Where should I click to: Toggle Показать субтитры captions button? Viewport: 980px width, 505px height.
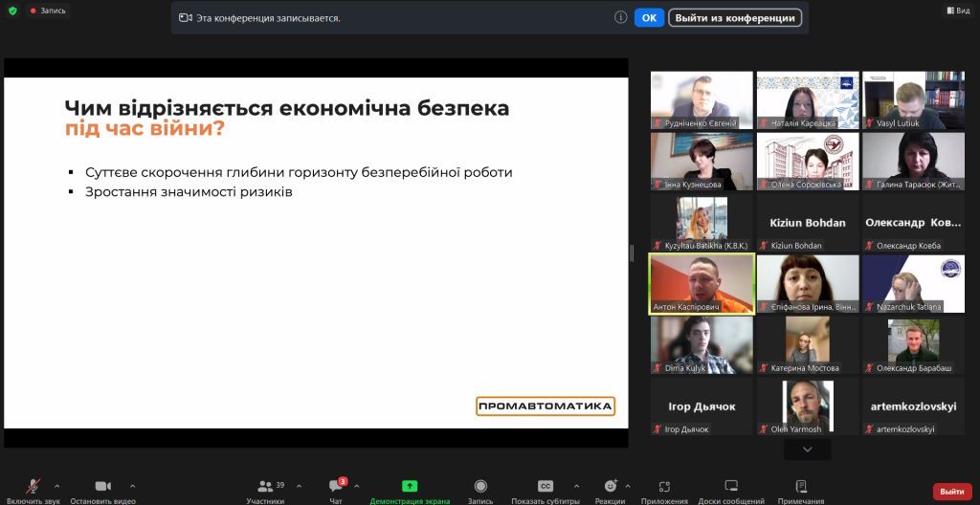[x=545, y=492]
